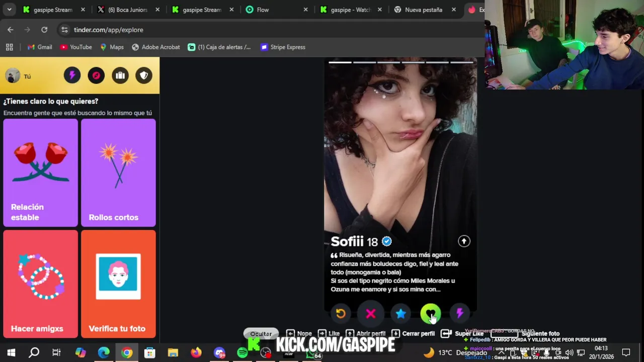Open the Verifica tu foto card
644x362 pixels.
(118, 284)
